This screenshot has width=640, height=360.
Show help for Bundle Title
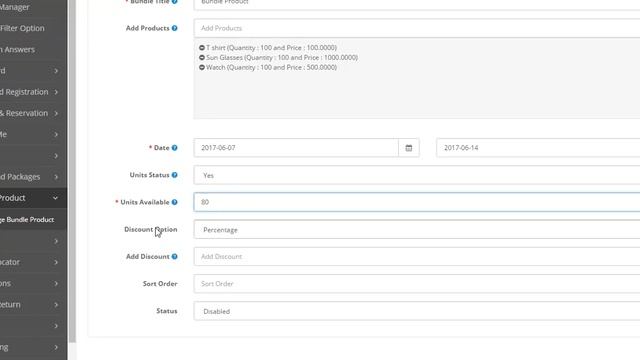[175, 2]
